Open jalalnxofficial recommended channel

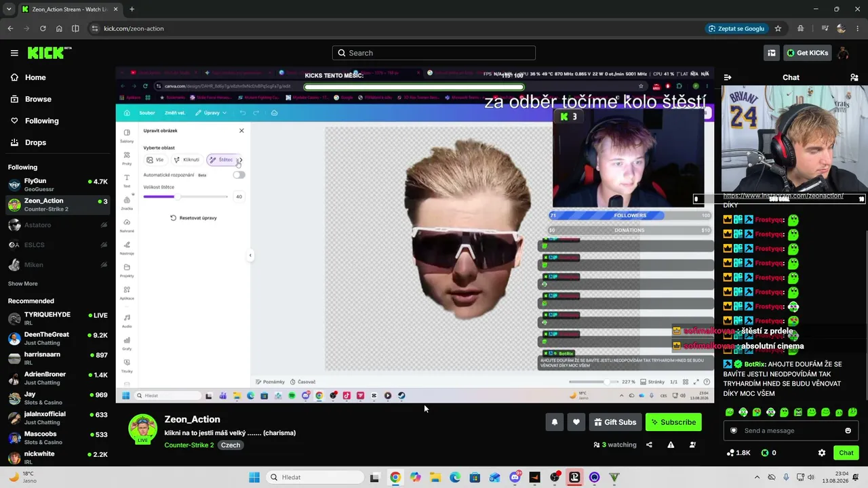(x=58, y=418)
